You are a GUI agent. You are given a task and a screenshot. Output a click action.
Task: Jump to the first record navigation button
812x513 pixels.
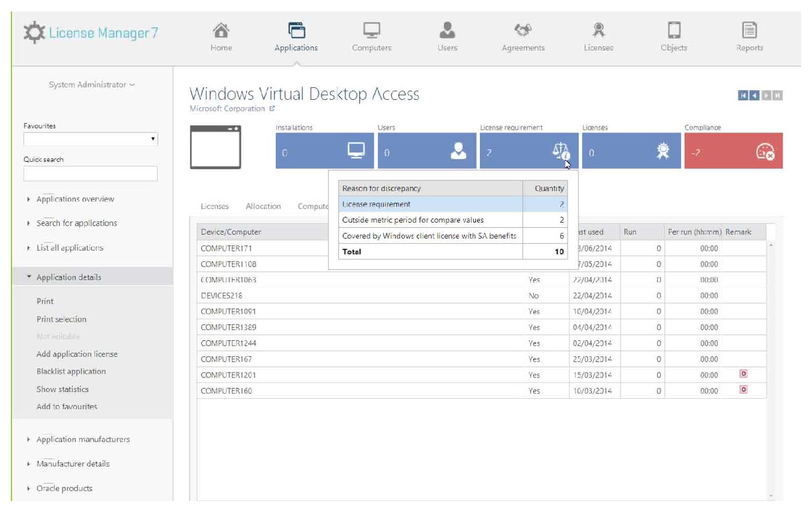743,96
